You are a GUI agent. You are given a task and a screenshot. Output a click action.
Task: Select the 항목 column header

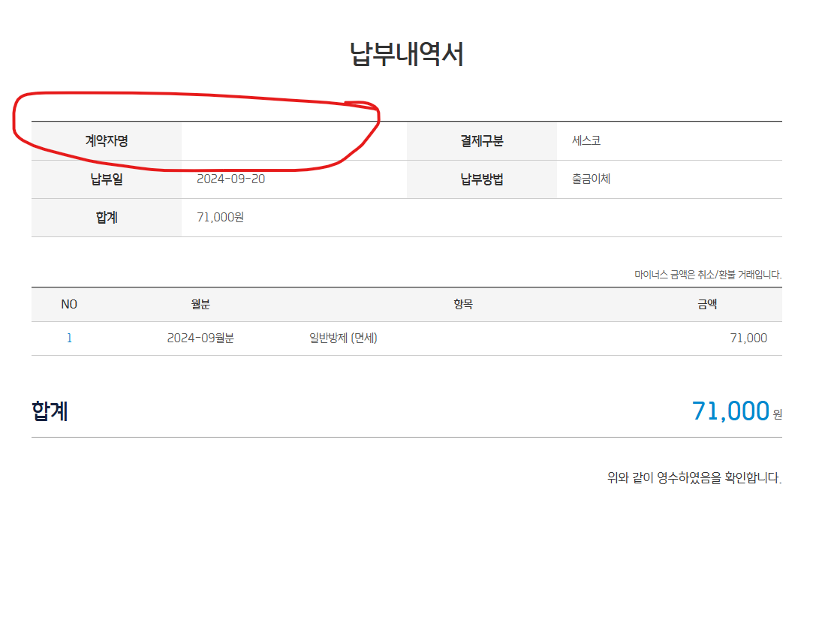click(x=463, y=304)
